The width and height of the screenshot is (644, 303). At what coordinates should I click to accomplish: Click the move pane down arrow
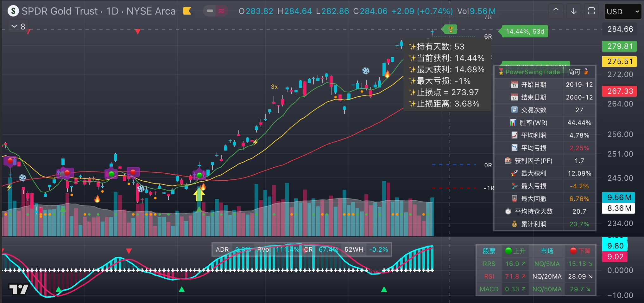(573, 11)
